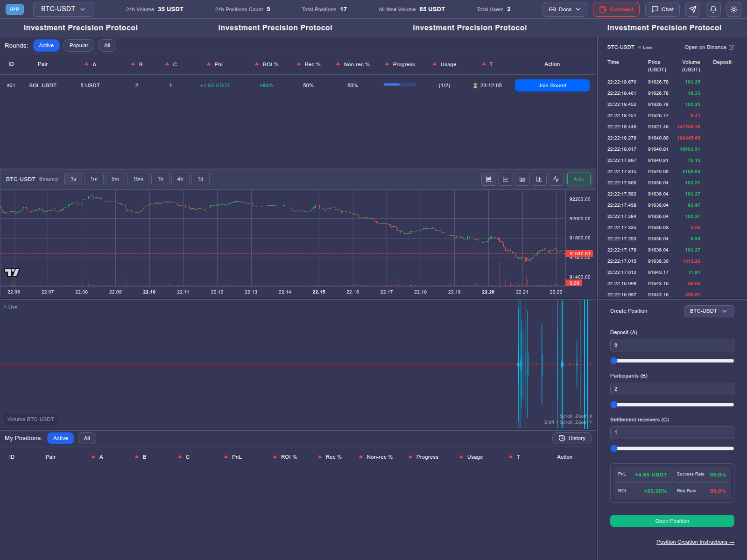Expand the Docs dropdown menu
Screen dimensions: 747x560
click(x=564, y=9)
